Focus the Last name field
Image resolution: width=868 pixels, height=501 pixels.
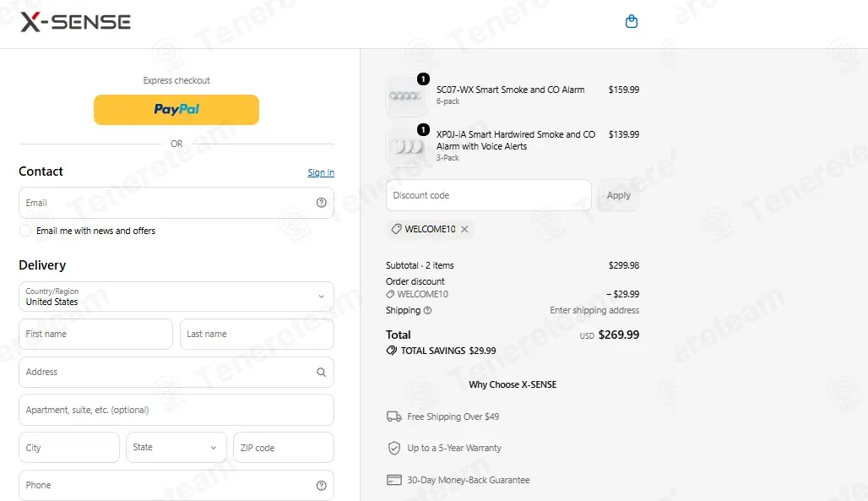pos(257,335)
